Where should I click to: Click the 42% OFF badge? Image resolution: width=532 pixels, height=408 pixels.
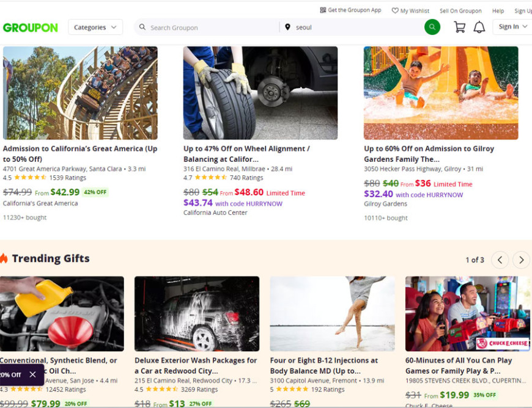[x=95, y=192]
